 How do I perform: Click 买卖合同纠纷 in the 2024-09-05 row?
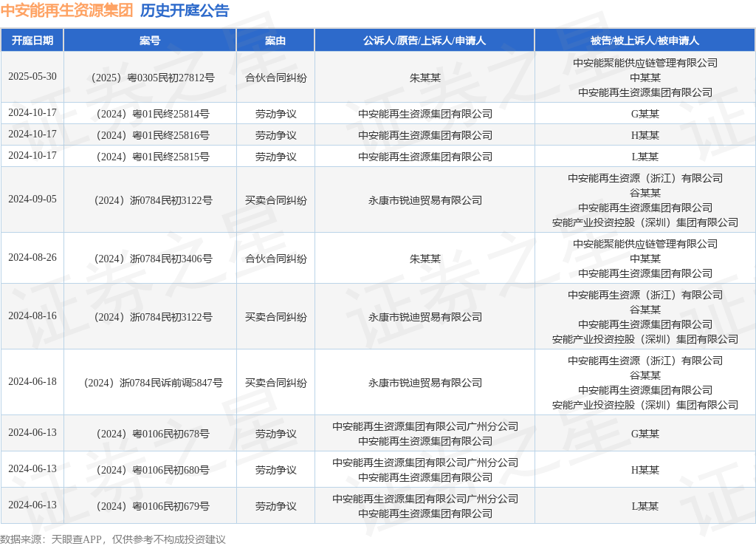pos(275,200)
